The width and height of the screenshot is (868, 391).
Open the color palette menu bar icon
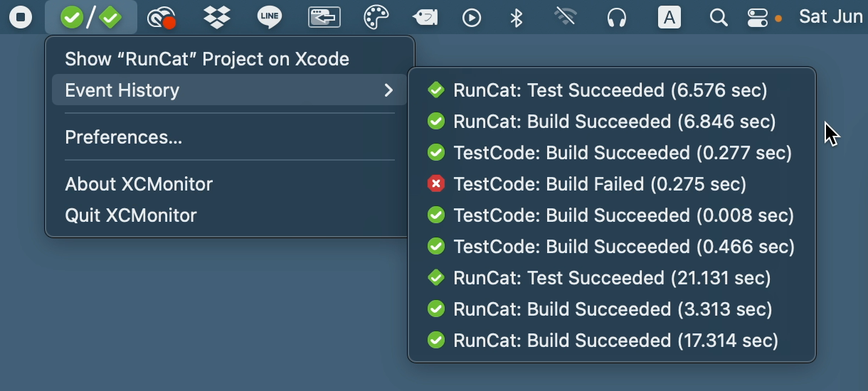[376, 17]
